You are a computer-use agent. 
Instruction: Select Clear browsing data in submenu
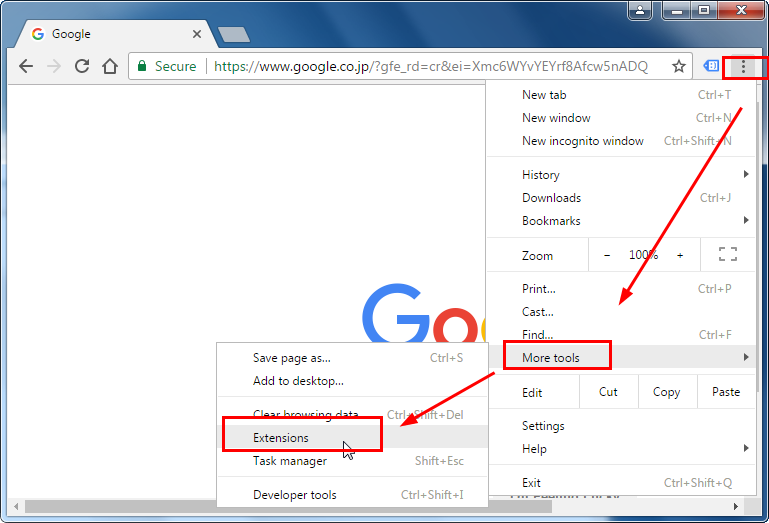tap(352, 414)
